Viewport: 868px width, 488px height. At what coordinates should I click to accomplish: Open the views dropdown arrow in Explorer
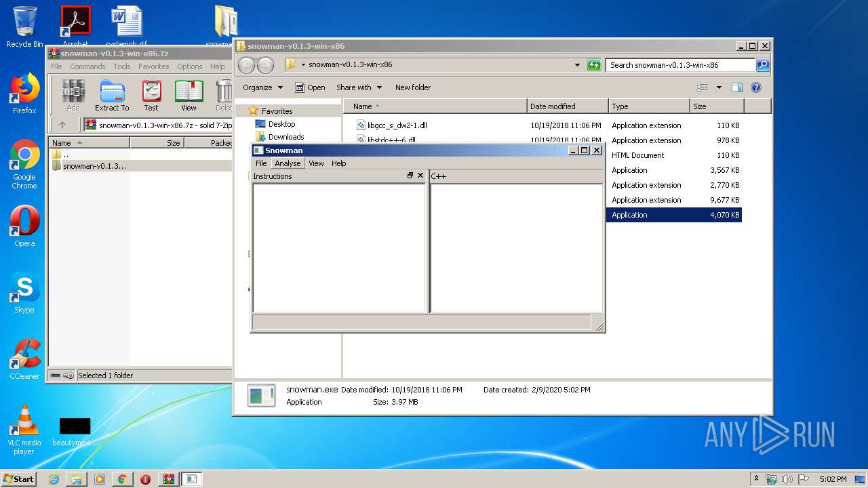[719, 87]
